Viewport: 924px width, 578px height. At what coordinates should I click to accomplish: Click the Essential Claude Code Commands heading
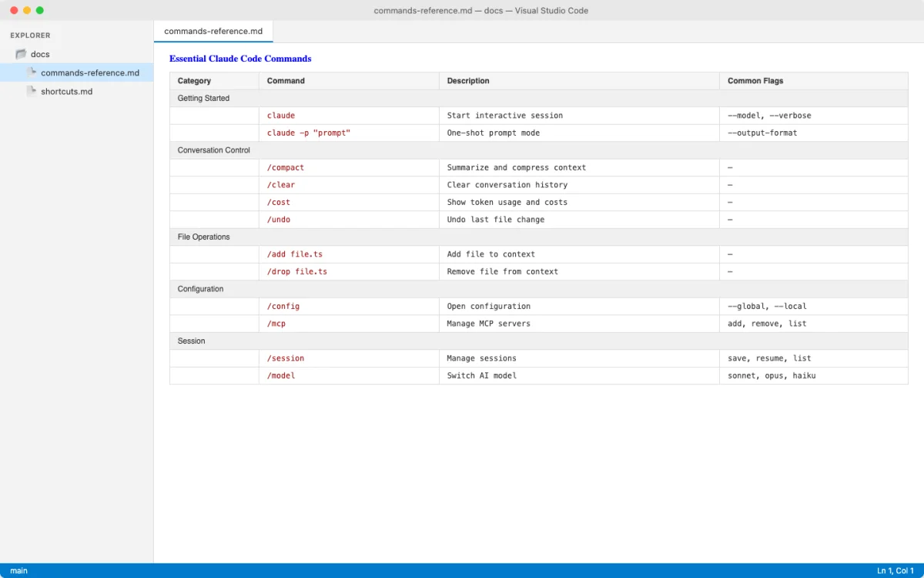240,59
